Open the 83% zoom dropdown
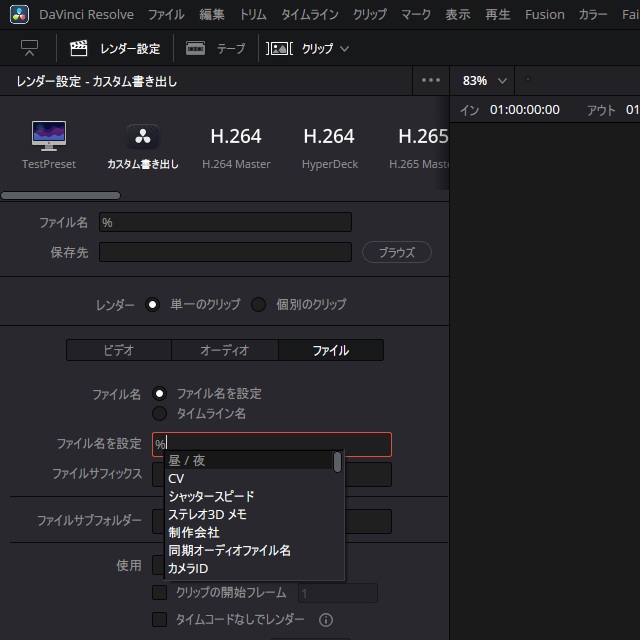 click(485, 81)
